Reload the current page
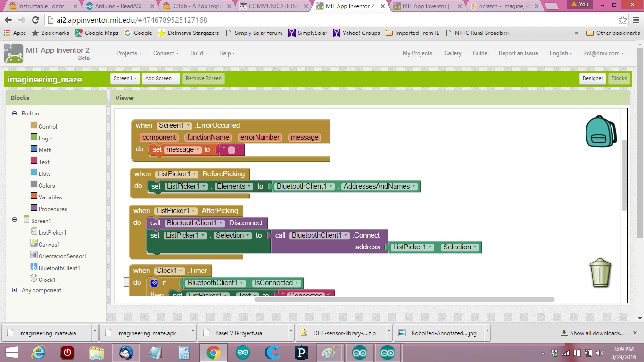The height and width of the screenshot is (362, 644). tap(35, 20)
